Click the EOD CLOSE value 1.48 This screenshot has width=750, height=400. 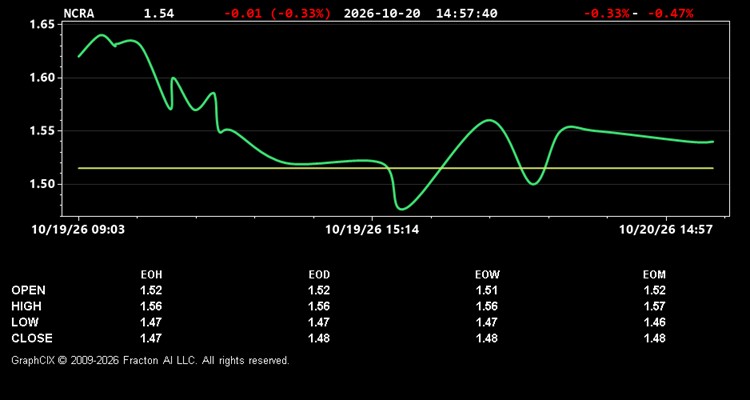coord(319,338)
